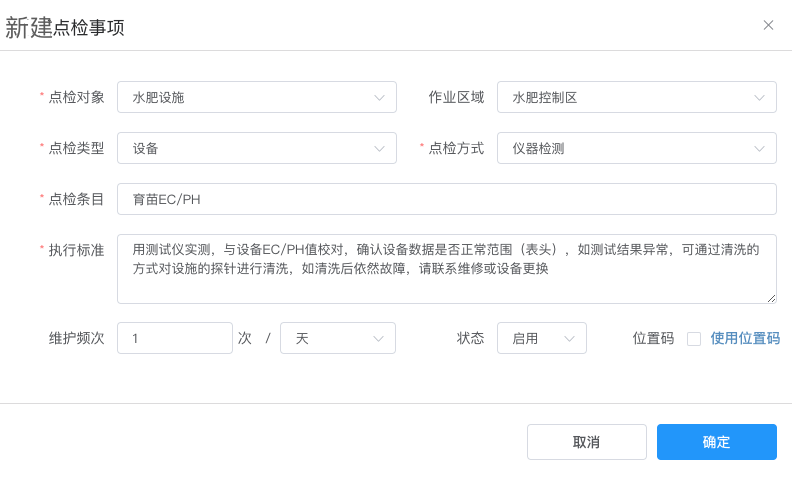Open the 点检类型 dropdown showing 设备
Screen dimensions: 792x478
[257, 148]
